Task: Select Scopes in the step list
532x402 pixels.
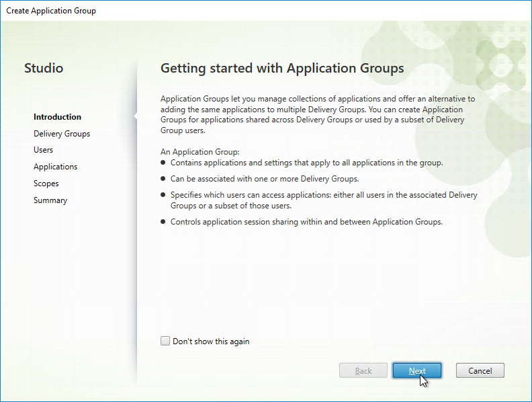Action: click(46, 184)
